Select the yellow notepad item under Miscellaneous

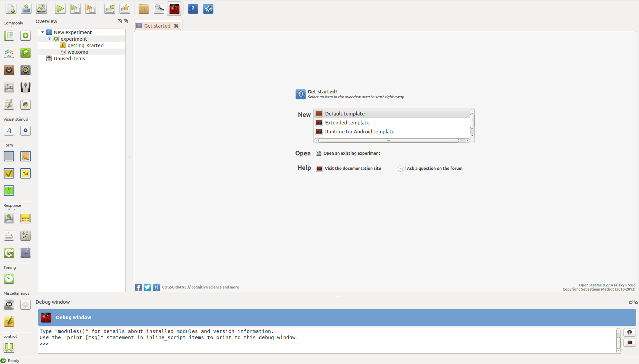[x=9, y=322]
